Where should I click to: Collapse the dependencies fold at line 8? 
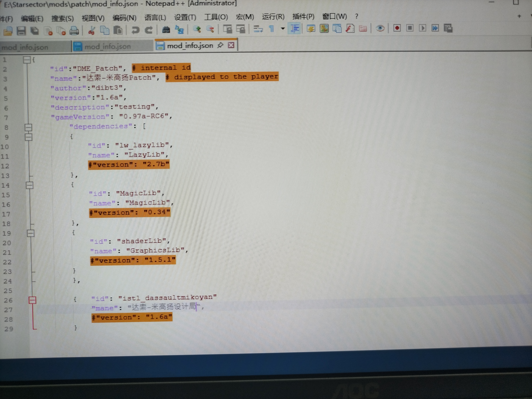[28, 127]
